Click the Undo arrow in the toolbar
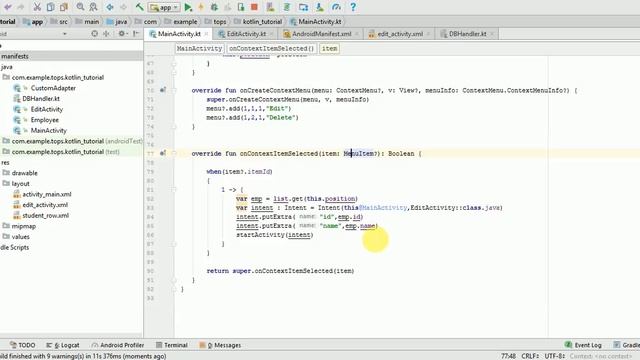 tap(7, 7)
